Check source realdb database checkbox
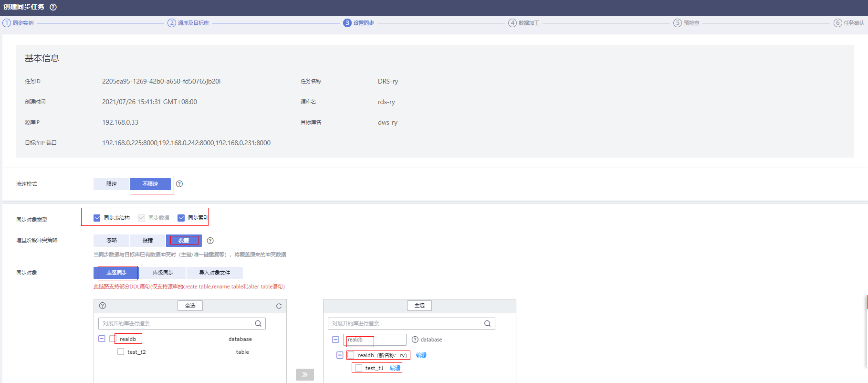The width and height of the screenshot is (868, 383). (113, 339)
